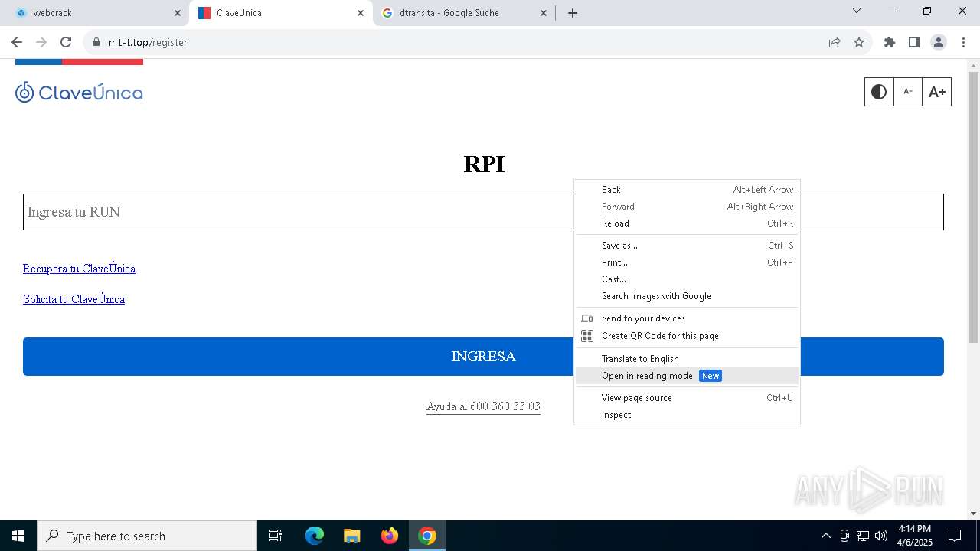Image resolution: width=980 pixels, height=551 pixels.
Task: Focus the Ingresa tu RUN field
Action: (x=483, y=212)
